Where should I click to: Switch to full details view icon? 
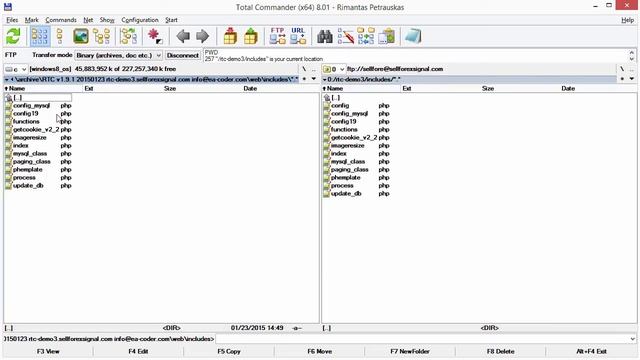60,36
